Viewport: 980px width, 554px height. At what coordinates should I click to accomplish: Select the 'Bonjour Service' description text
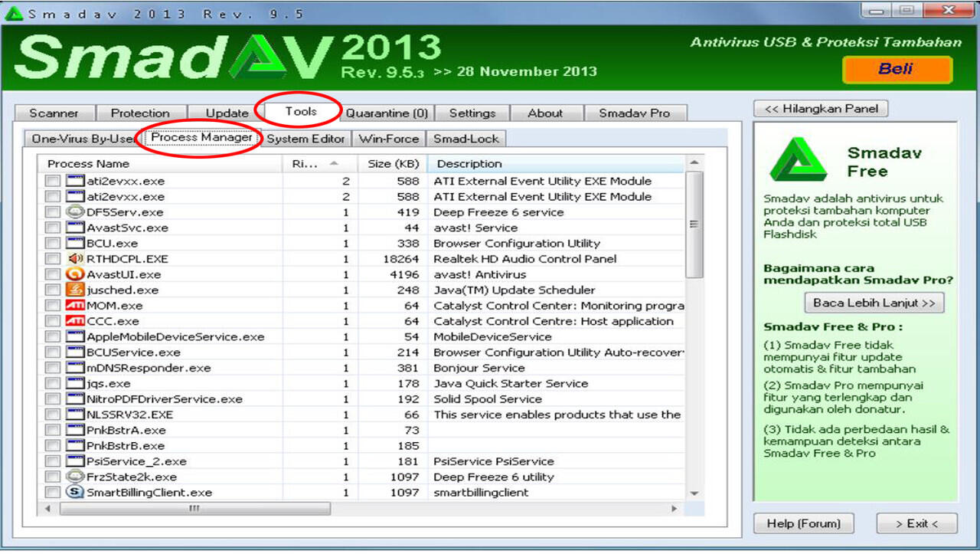(x=479, y=368)
